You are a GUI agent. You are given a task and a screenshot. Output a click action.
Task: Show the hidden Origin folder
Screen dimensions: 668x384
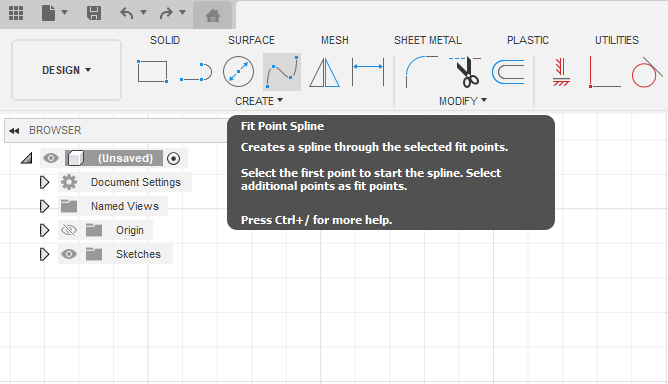tap(69, 230)
